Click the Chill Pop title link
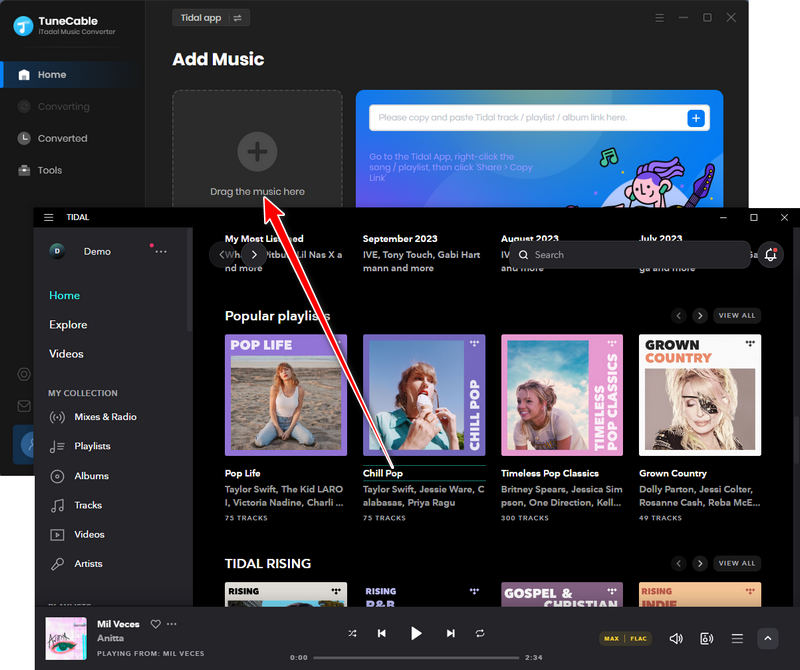Image resolution: width=800 pixels, height=670 pixels. 383,473
